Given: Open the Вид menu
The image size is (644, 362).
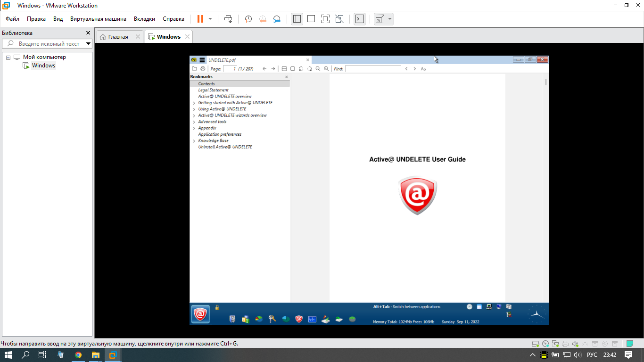Looking at the screenshot, I should point(58,19).
